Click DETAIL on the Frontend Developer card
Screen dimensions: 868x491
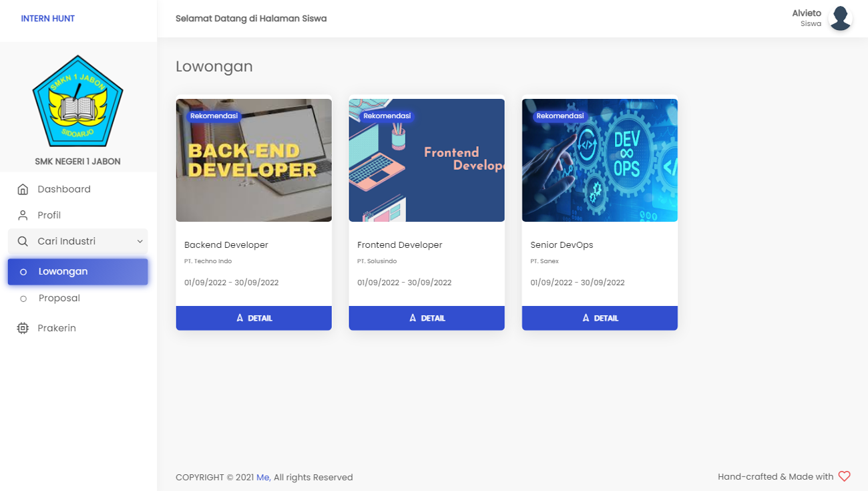tap(427, 318)
